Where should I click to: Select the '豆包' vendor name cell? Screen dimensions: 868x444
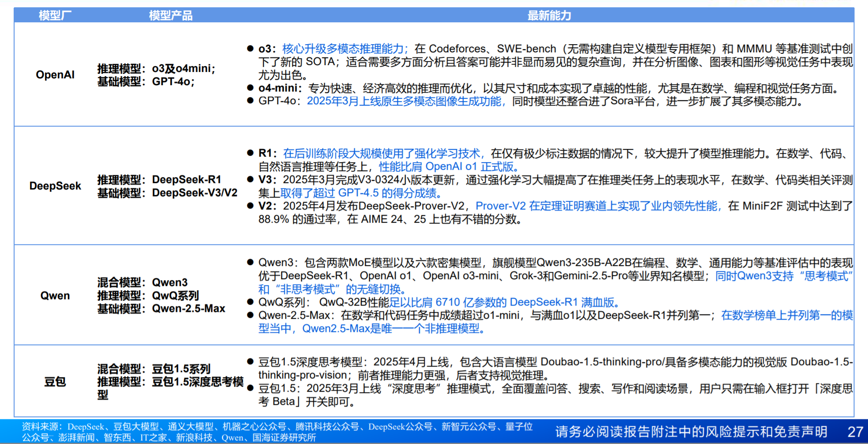[55, 382]
